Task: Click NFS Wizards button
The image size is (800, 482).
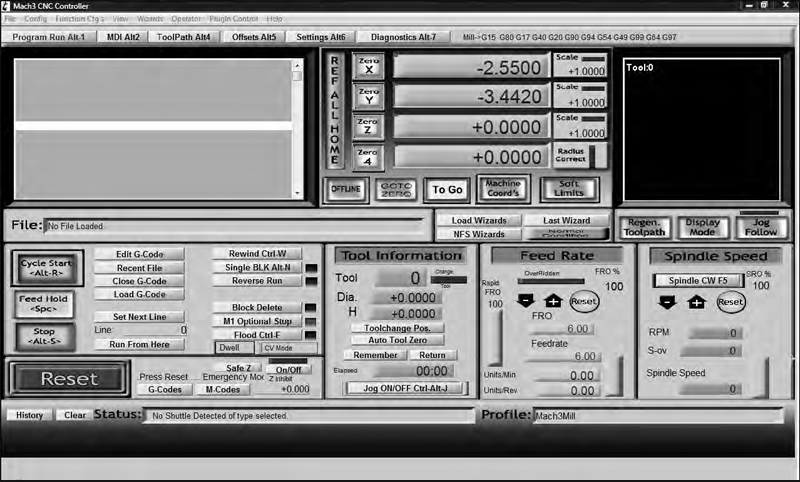Action: 479,234
